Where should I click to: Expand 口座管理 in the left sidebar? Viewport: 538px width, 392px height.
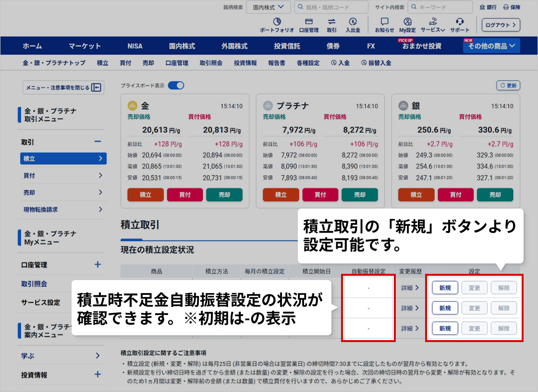pyautogui.click(x=98, y=265)
